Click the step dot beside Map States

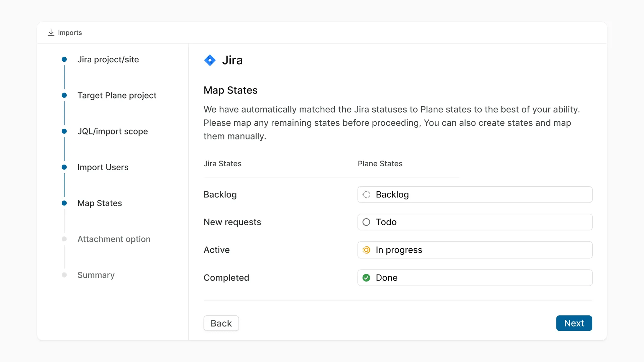64,203
